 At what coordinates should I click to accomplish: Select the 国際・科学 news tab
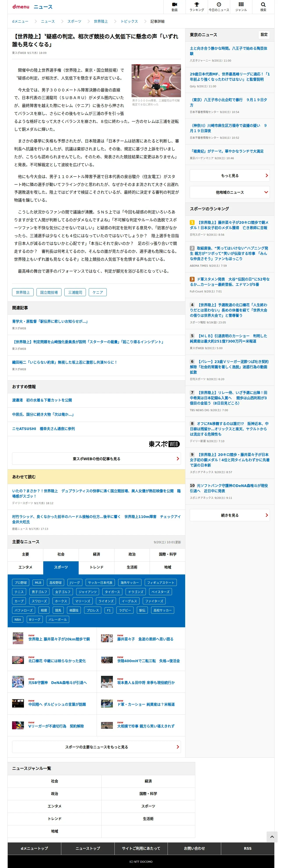168,554
